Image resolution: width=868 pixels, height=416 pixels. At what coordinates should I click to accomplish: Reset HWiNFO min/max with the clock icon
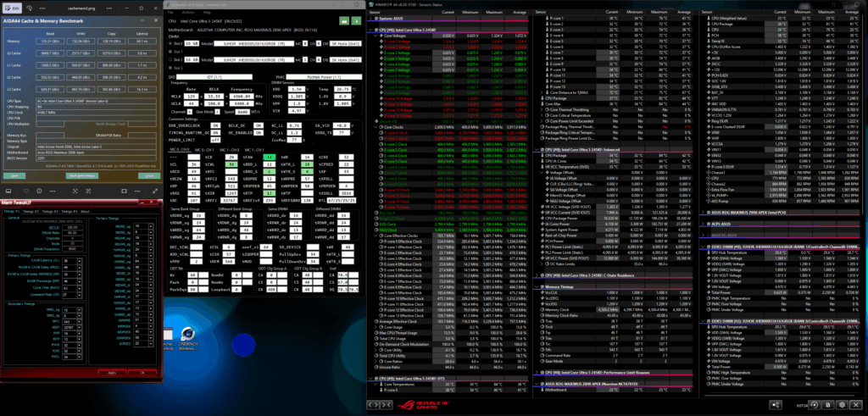coord(815,405)
